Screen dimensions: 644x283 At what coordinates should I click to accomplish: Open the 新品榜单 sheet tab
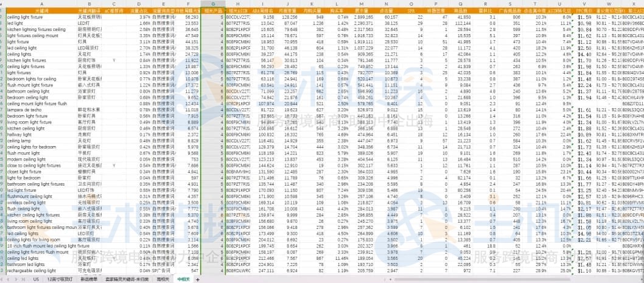(89, 280)
